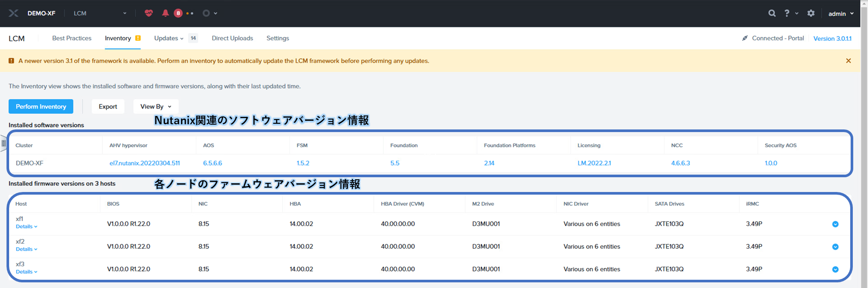This screenshot has height=288, width=868.
Task: Click the HBA Driver (CVM) column header
Action: coord(402,204)
